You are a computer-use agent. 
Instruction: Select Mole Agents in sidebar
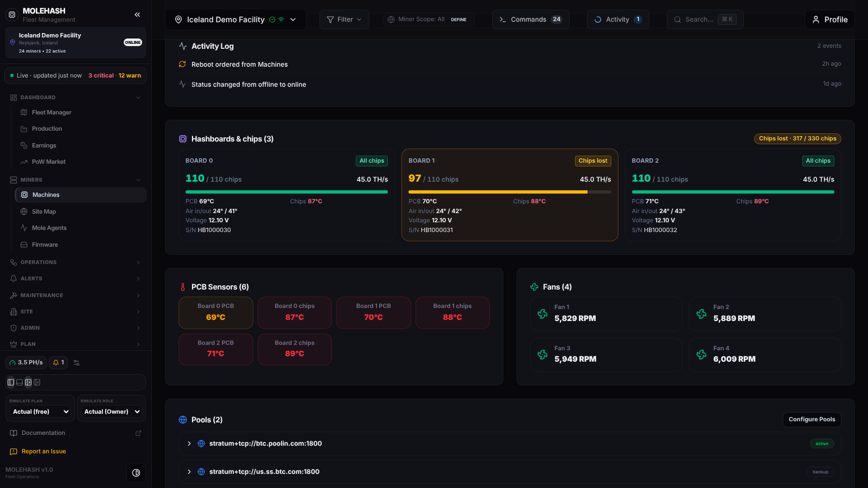click(80, 228)
